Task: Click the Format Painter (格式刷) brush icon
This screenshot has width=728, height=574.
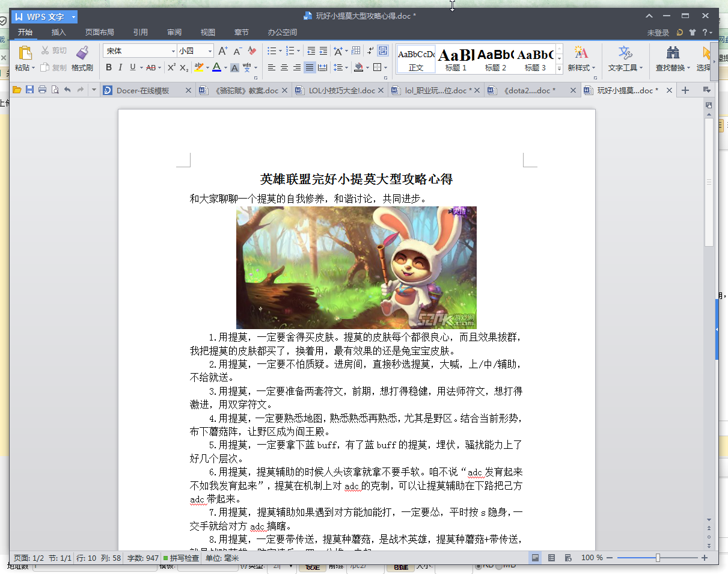Action: [x=82, y=53]
